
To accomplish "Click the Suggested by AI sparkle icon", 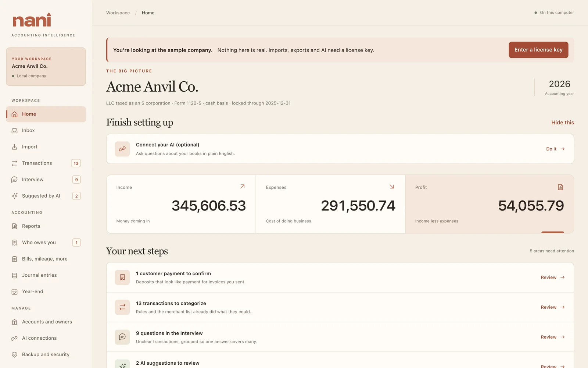I will tap(15, 196).
